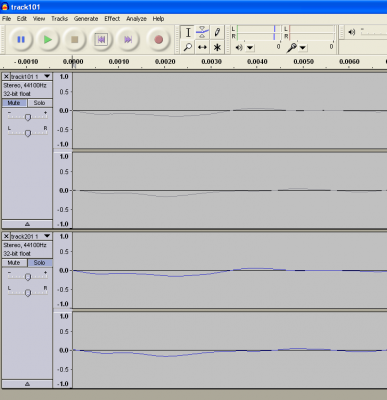Screen dimensions: 387x400
Task: Click the output volume slider in mixer toolbar
Action: pyautogui.click(x=373, y=33)
